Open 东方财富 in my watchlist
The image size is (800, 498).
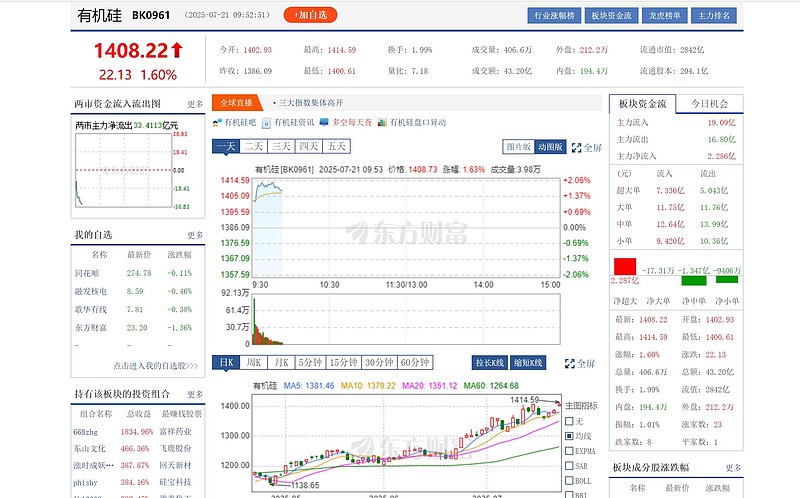click(x=91, y=328)
